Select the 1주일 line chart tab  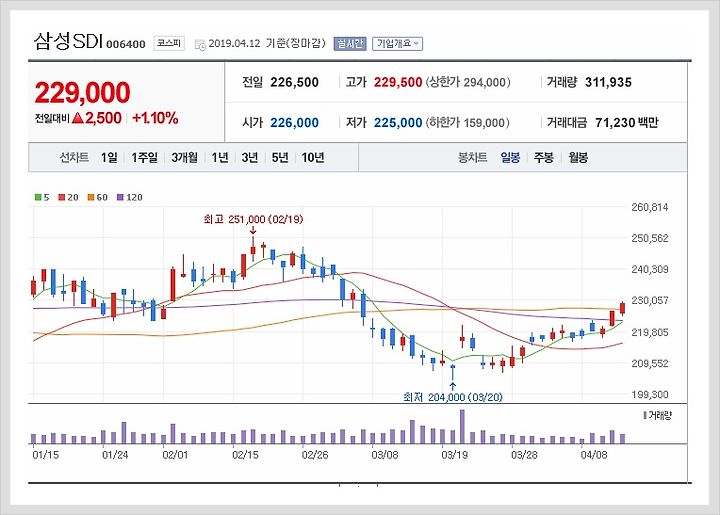pyautogui.click(x=145, y=157)
